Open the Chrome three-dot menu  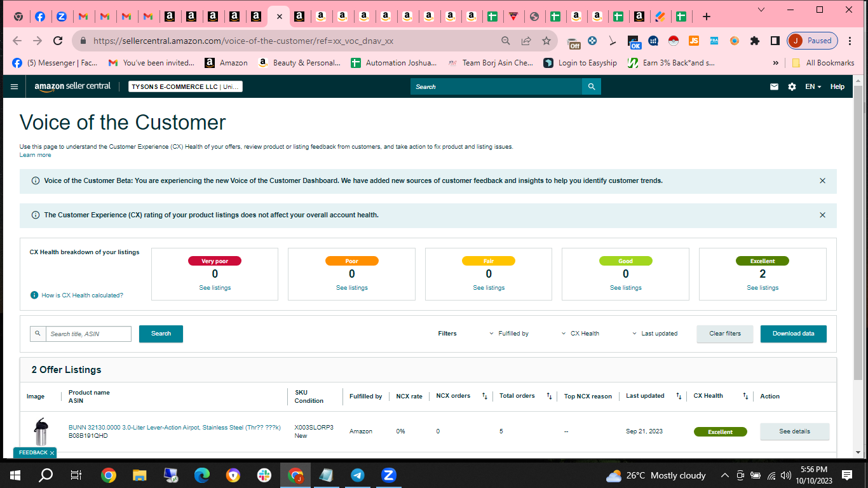(850, 41)
